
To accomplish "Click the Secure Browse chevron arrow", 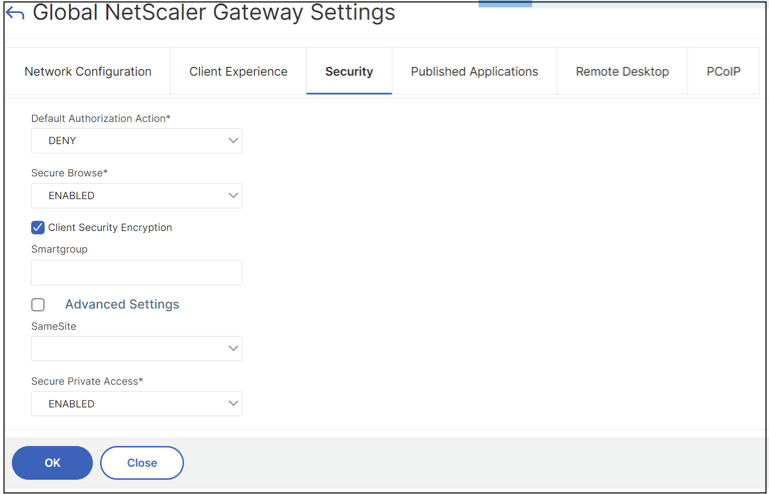I will tap(233, 196).
